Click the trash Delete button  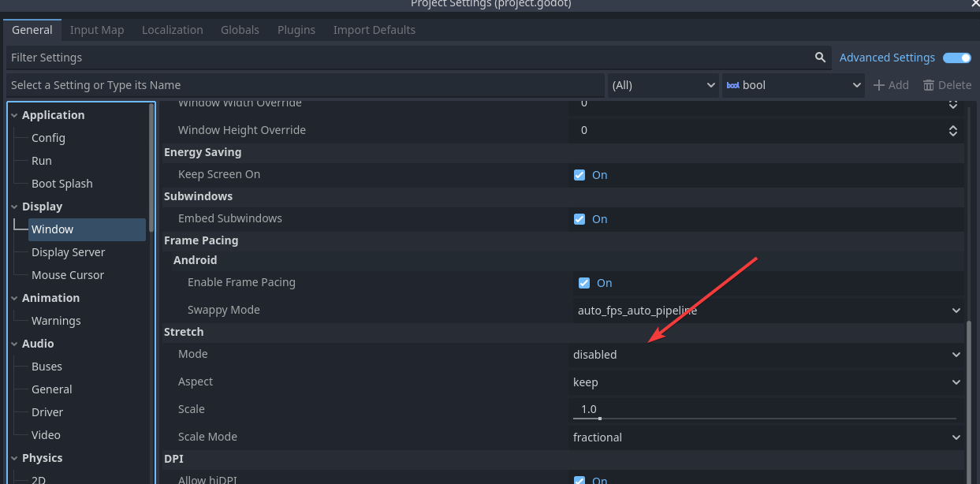(x=947, y=85)
